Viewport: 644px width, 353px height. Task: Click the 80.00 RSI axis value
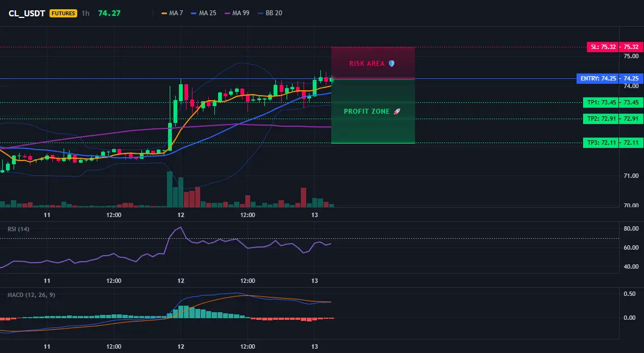click(631, 228)
